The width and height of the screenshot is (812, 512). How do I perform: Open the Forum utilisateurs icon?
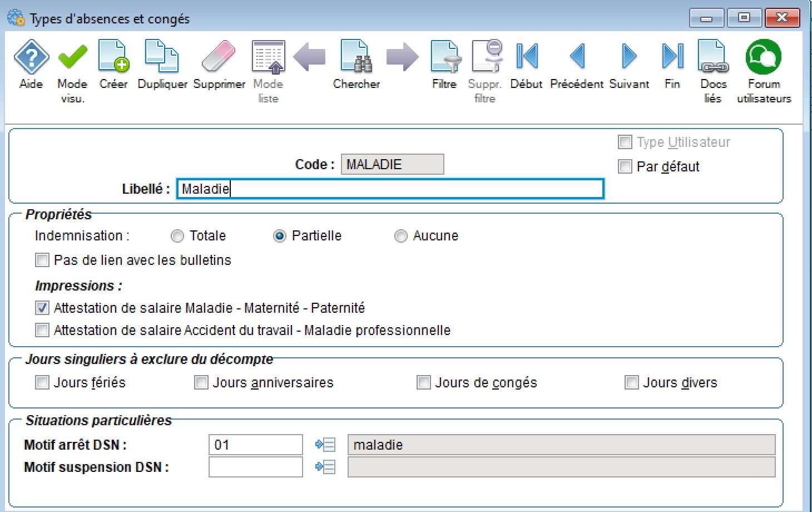[x=764, y=57]
